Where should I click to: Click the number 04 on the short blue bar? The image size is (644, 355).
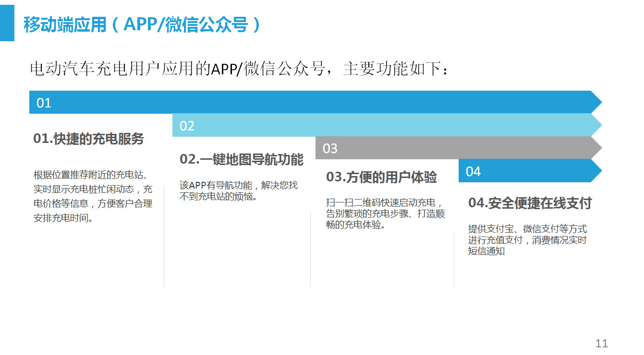click(473, 172)
